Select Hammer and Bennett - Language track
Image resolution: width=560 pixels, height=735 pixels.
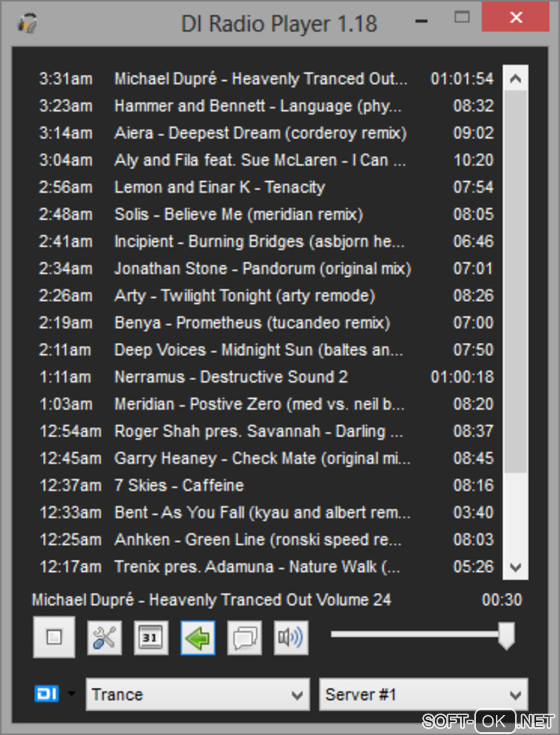[x=266, y=105]
